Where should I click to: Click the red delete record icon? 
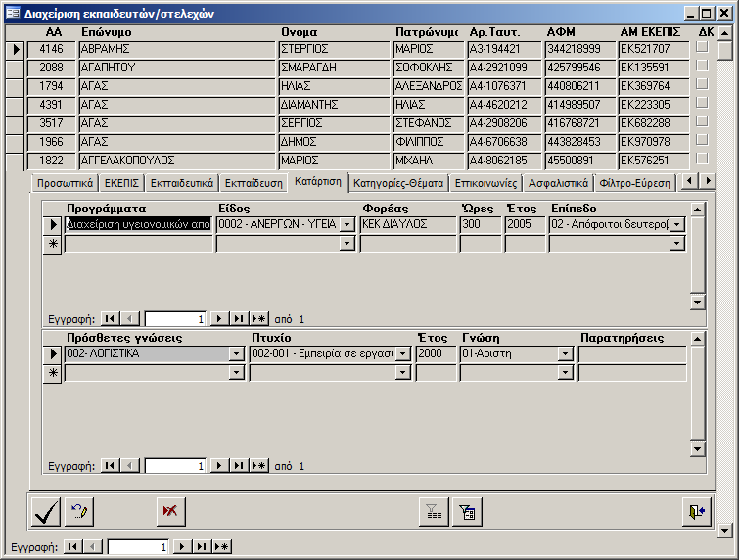coord(171,511)
